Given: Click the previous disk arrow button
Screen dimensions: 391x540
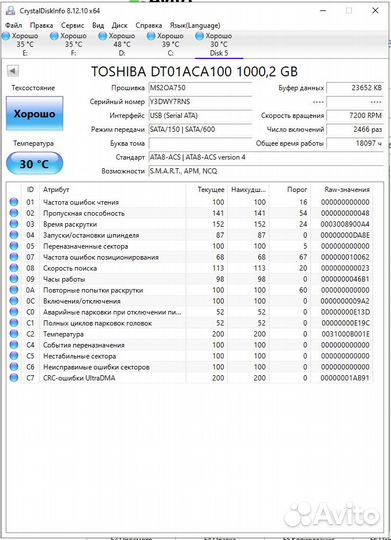Looking at the screenshot, I should point(13,71).
